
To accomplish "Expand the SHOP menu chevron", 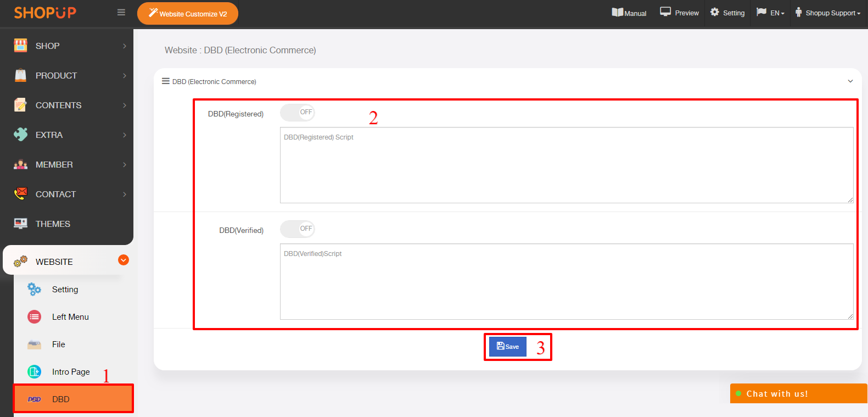I will (x=125, y=46).
